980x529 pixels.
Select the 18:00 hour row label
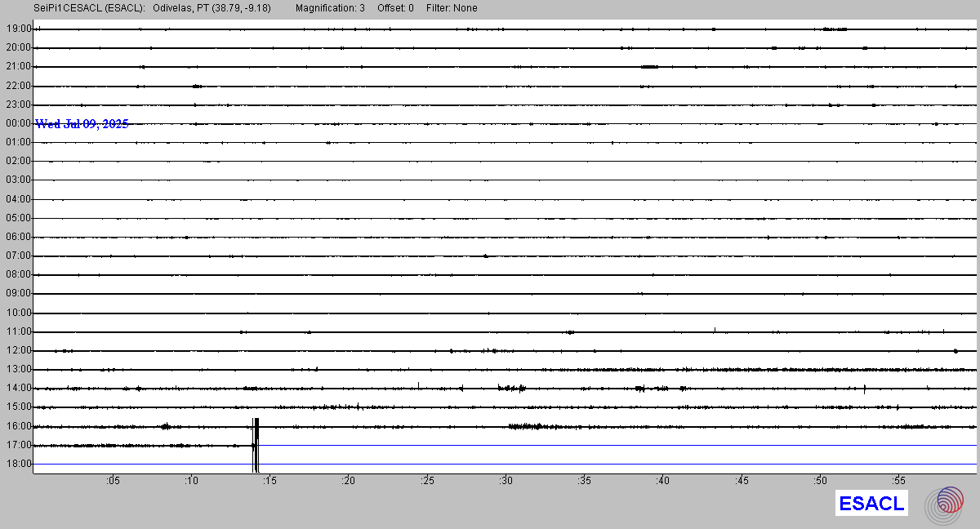point(18,464)
